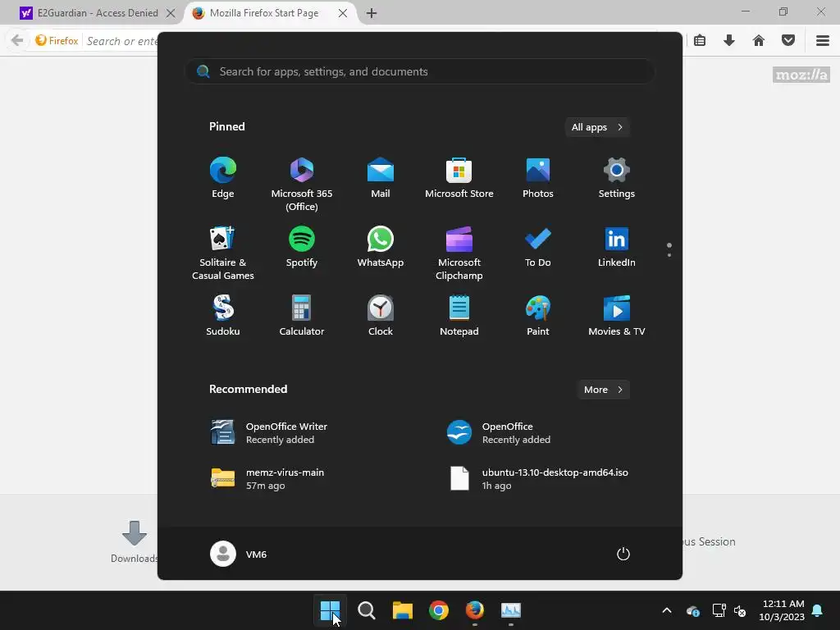Close the Mozilla Firefox Start Page tab
This screenshot has width=840, height=630.
pyautogui.click(x=343, y=13)
